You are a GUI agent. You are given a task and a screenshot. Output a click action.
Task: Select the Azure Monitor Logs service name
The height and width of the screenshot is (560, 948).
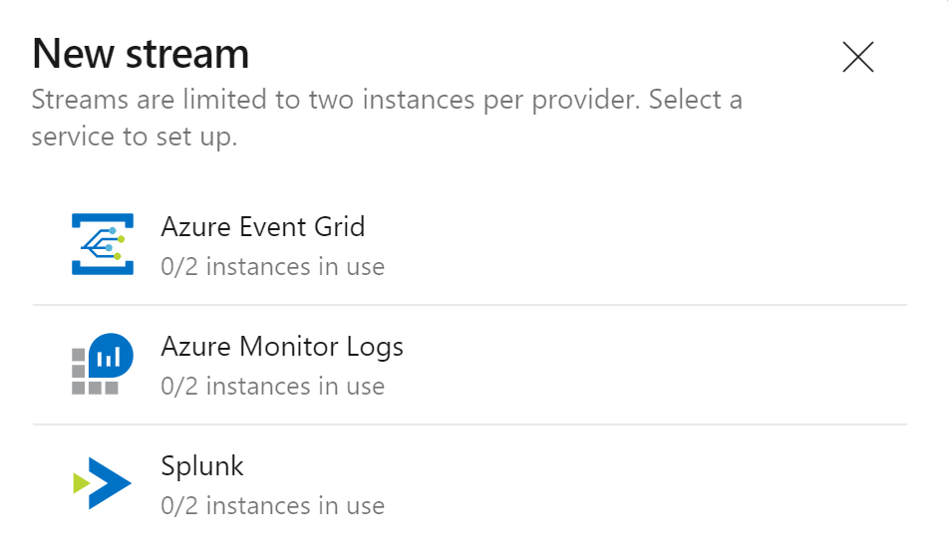coord(282,347)
